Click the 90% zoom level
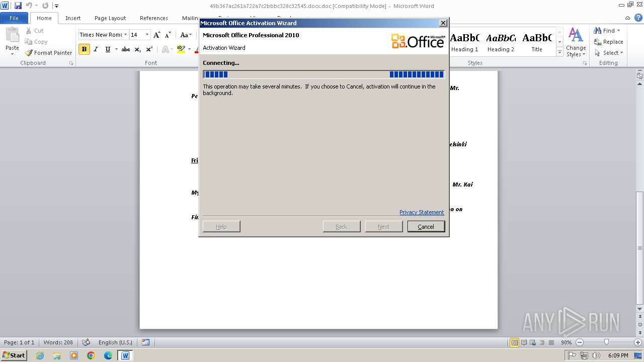The height and width of the screenshot is (362, 644). coord(566,342)
